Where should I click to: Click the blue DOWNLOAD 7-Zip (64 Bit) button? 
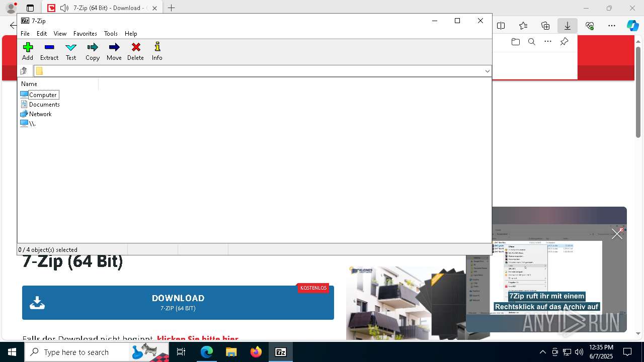[x=178, y=303]
